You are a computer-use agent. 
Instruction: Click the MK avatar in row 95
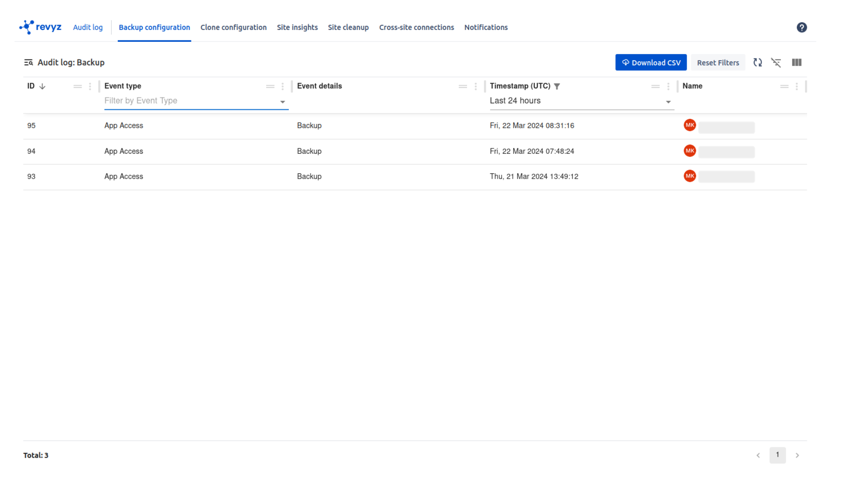pos(689,125)
